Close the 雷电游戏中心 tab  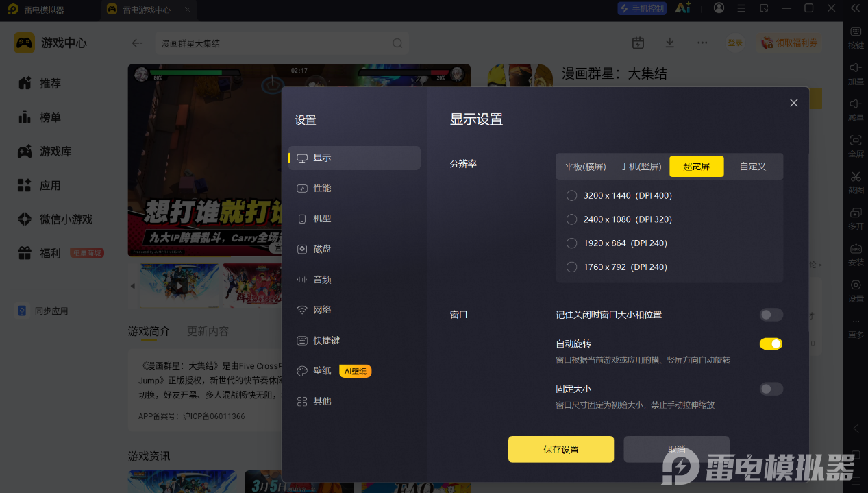188,10
